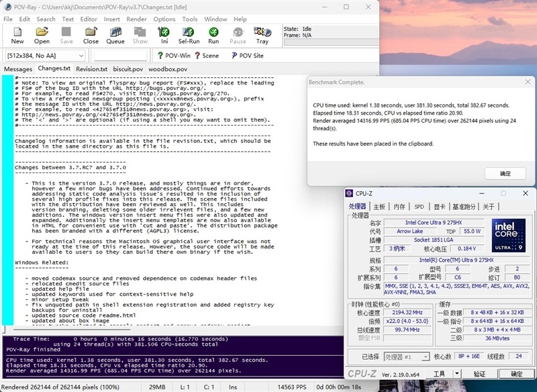537x392 pixels.
Task: Select the Changes.txt tab
Action: [54, 68]
